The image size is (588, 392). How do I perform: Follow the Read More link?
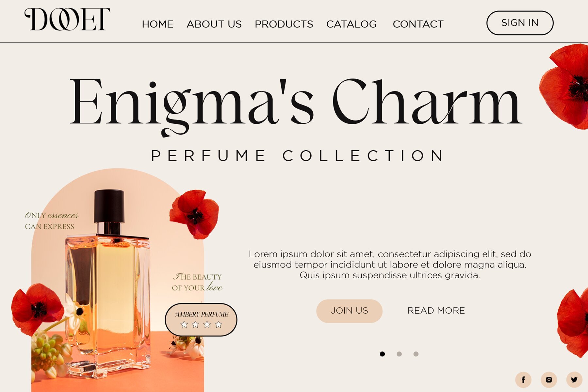[x=436, y=311]
